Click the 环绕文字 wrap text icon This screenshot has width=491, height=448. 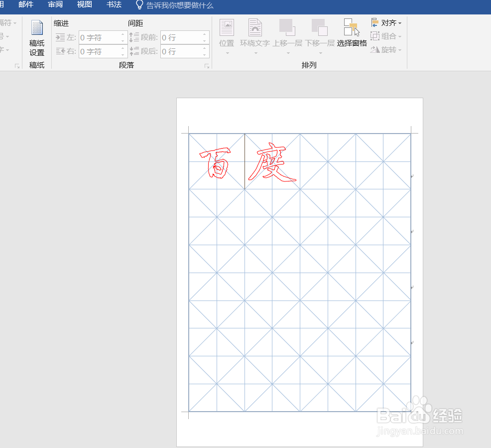[255, 27]
